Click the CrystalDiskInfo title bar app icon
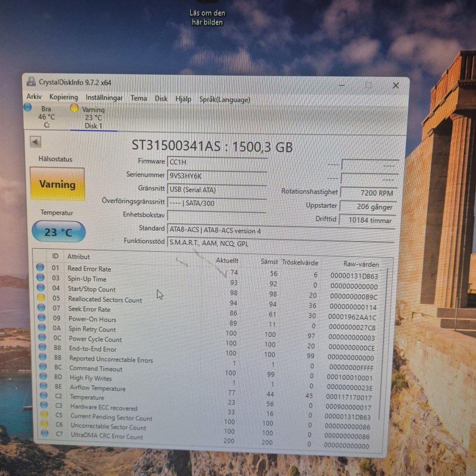The width and height of the screenshot is (476, 476). (31, 81)
